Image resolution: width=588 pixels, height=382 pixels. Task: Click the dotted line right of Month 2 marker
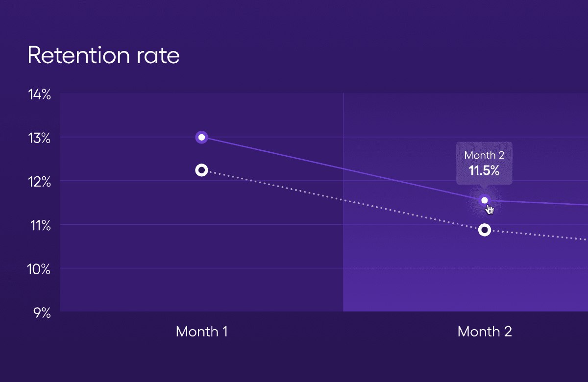[x=539, y=235]
